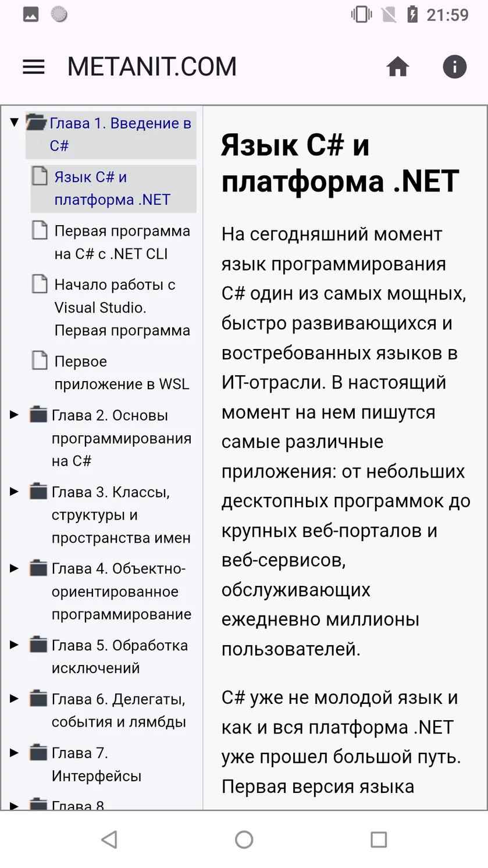Open Глава 2. Основы программирования на C#
This screenshot has width=488, height=868.
tap(121, 438)
